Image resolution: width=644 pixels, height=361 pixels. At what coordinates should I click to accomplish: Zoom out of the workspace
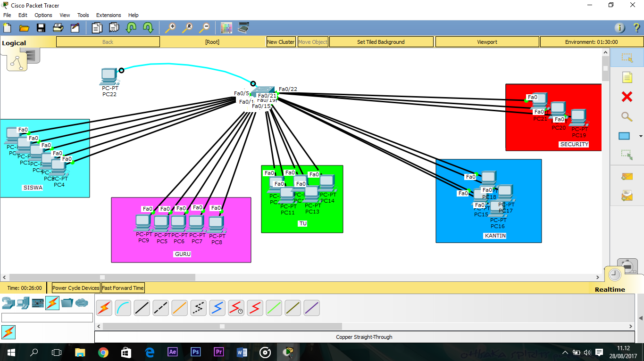click(204, 28)
